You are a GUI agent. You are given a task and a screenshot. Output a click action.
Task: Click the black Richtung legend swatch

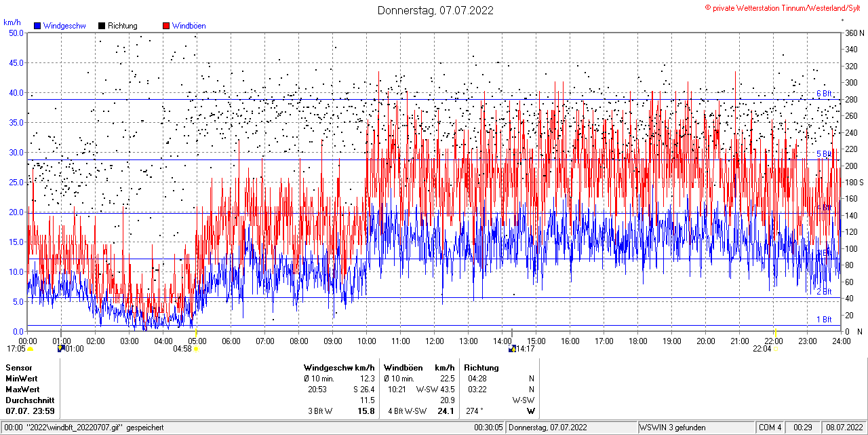coord(102,26)
